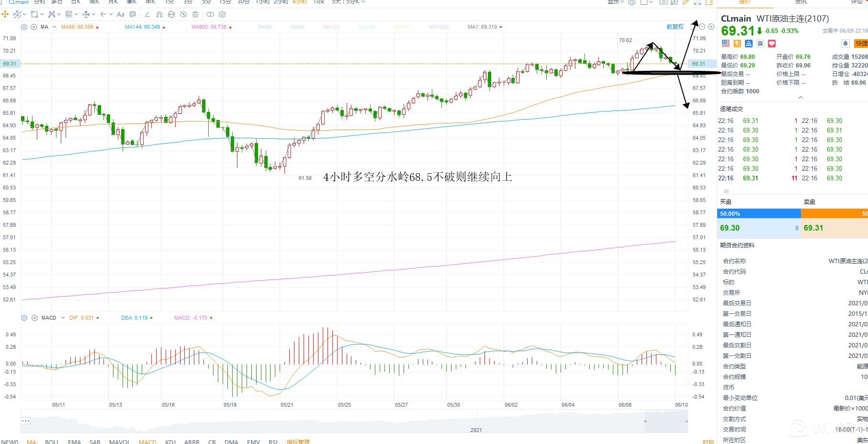Click the 快捷 quick trade button

coord(861,44)
